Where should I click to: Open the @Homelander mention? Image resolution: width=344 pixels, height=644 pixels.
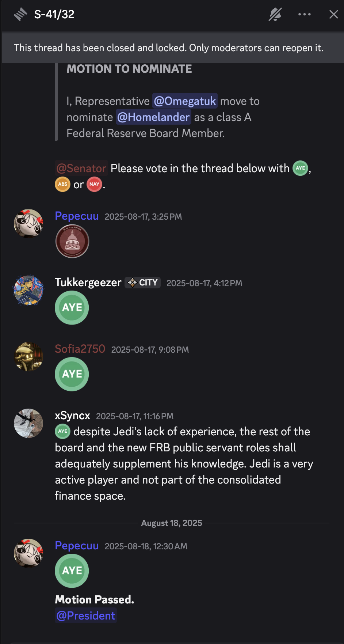tap(153, 117)
